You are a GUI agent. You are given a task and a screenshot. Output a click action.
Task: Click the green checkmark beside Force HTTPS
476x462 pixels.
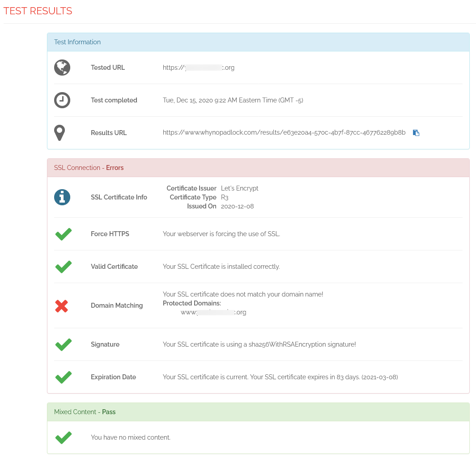(63, 233)
